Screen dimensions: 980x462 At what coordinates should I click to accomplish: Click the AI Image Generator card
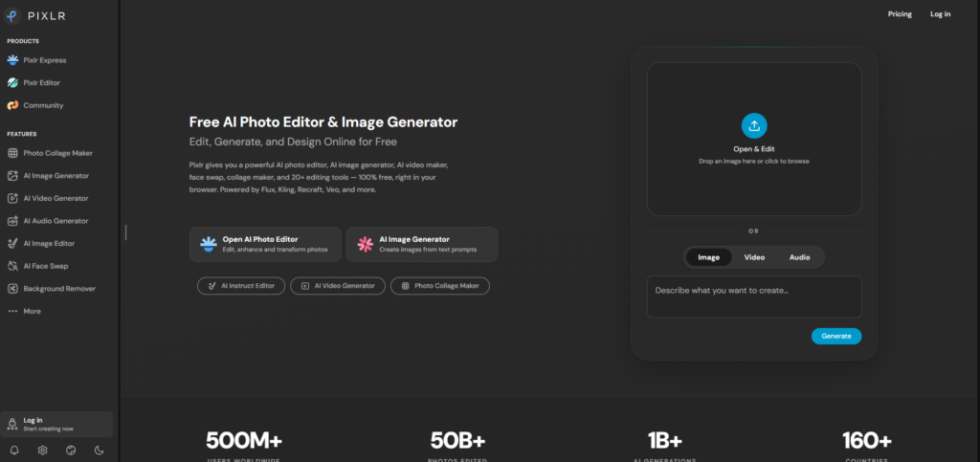coord(422,244)
